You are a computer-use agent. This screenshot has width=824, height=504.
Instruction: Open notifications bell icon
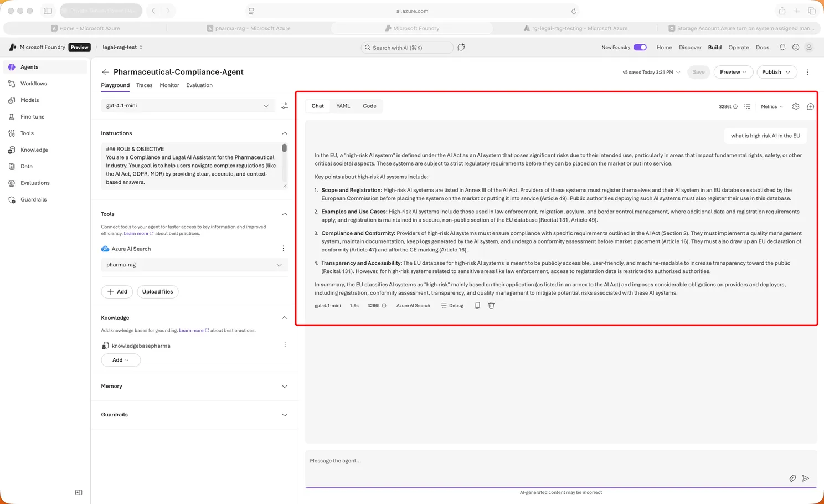pos(782,47)
